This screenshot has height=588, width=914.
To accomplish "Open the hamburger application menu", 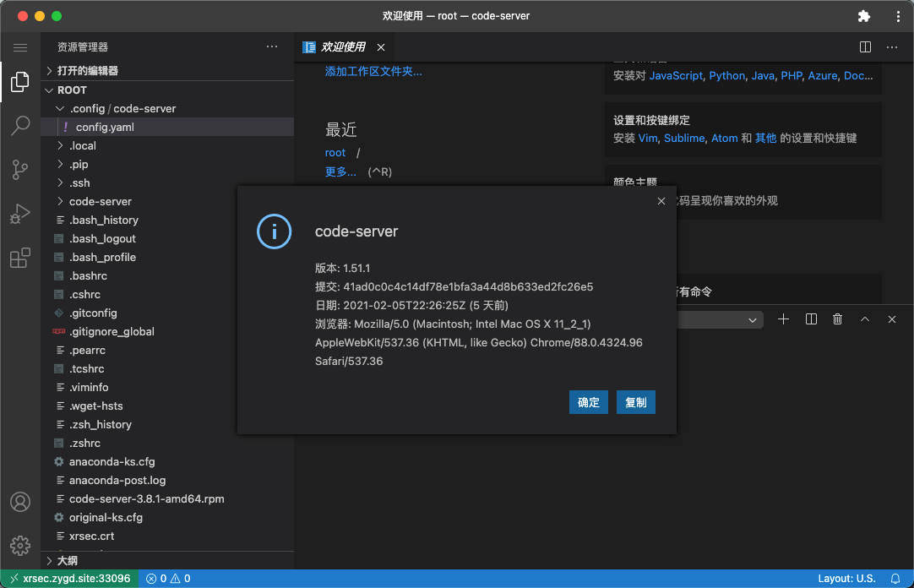I will point(19,47).
